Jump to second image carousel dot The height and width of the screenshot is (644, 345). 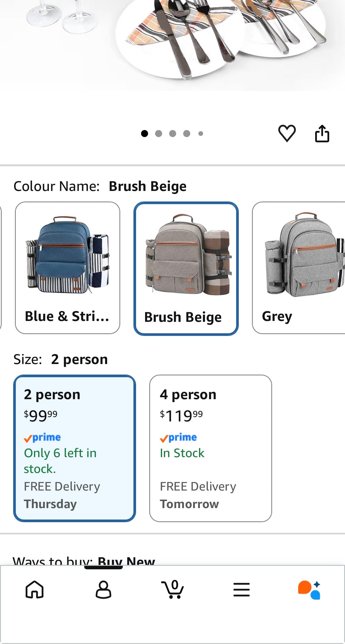point(159,134)
